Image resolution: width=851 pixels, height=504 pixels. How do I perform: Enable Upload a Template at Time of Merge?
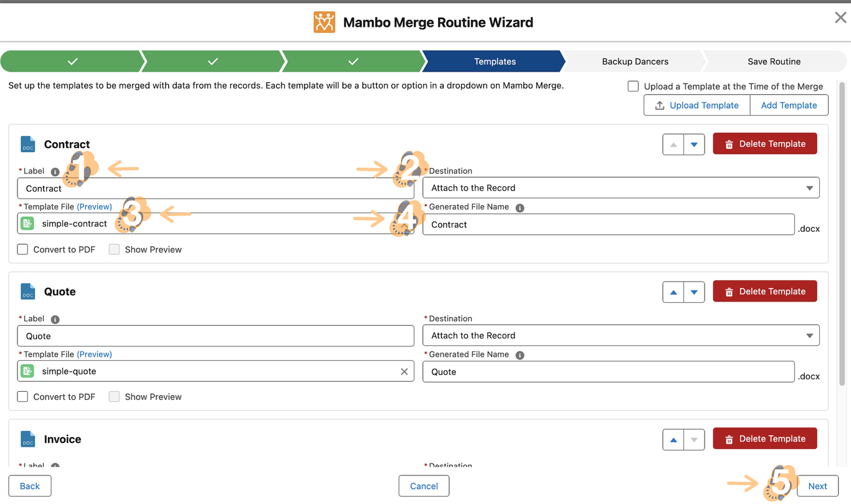click(633, 87)
